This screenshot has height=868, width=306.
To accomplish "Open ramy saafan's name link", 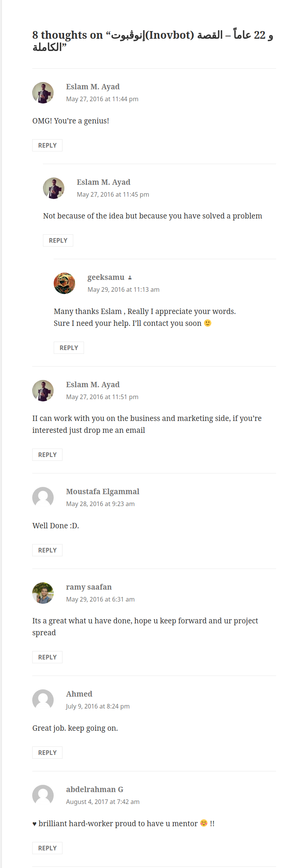I will coord(89,587).
